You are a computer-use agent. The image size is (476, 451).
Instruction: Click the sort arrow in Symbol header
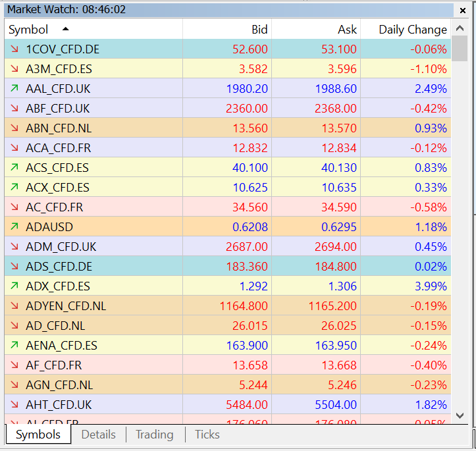coord(65,29)
